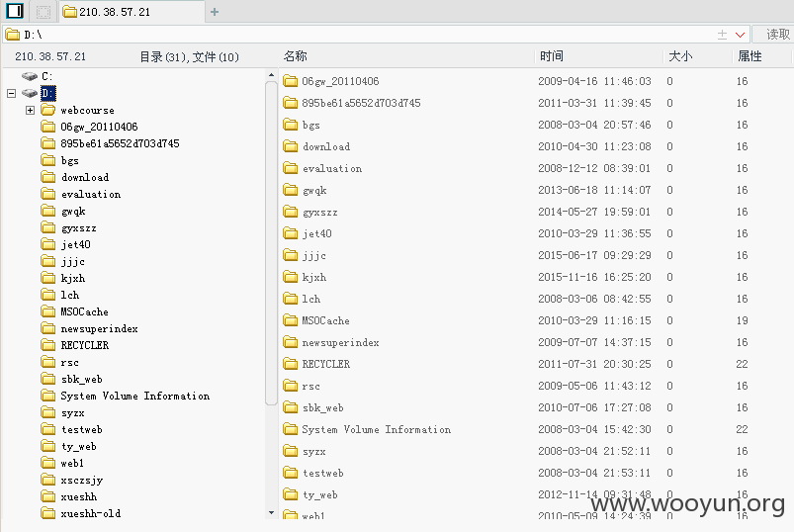
Task: Click the D:\ path input field
Action: (360, 35)
